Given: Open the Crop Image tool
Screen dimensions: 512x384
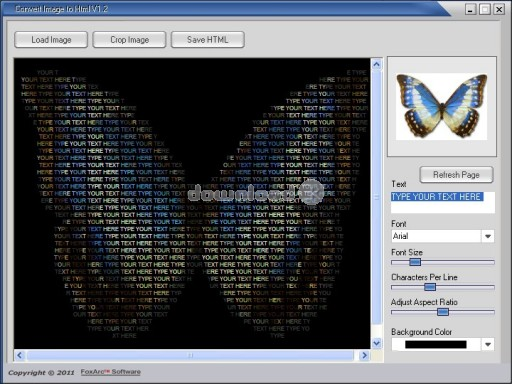Looking at the screenshot, I should click(x=129, y=40).
